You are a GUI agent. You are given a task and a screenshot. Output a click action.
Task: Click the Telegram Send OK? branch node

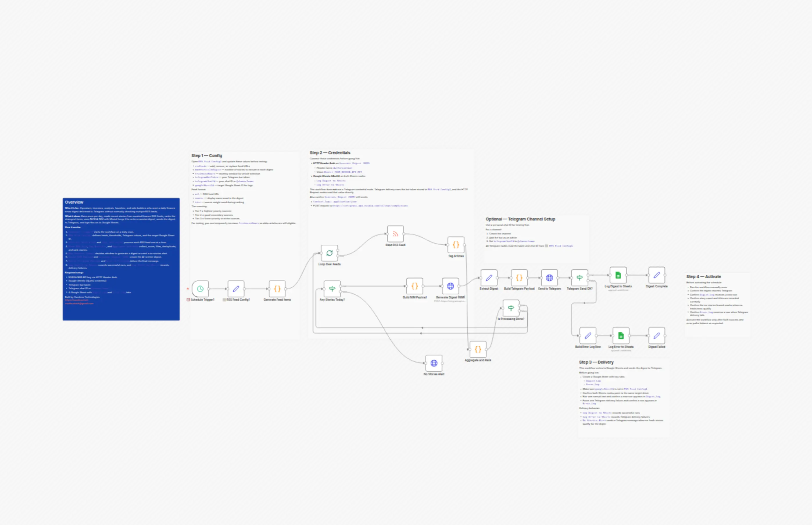click(580, 278)
